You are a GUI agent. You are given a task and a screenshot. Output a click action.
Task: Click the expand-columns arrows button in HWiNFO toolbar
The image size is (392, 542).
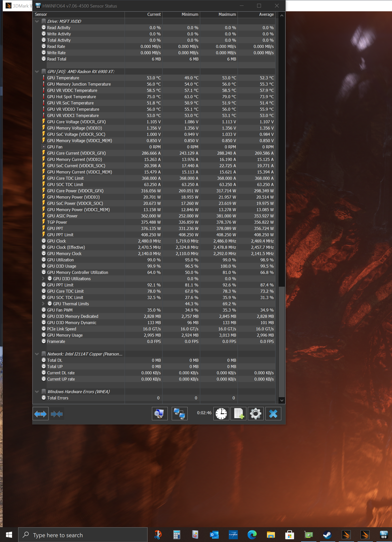tap(40, 414)
